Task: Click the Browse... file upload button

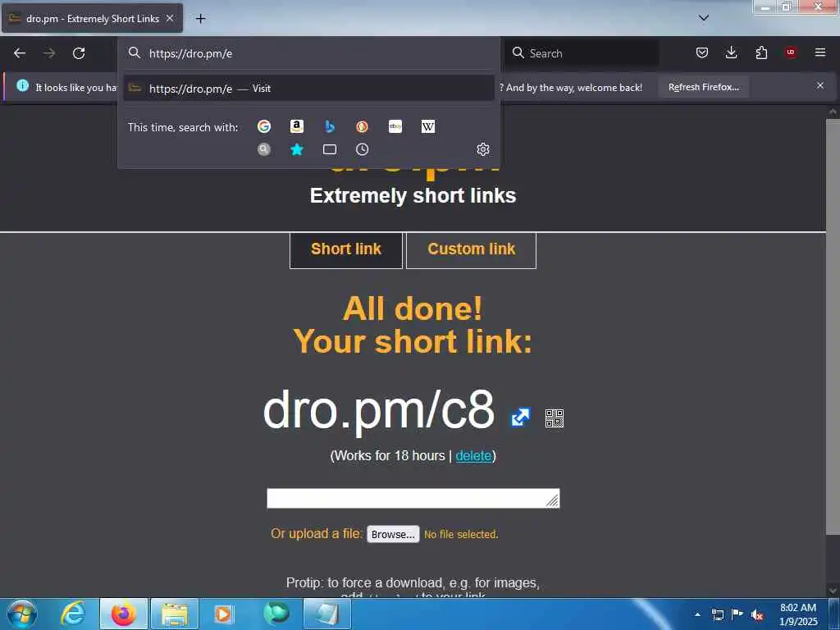Action: (393, 534)
